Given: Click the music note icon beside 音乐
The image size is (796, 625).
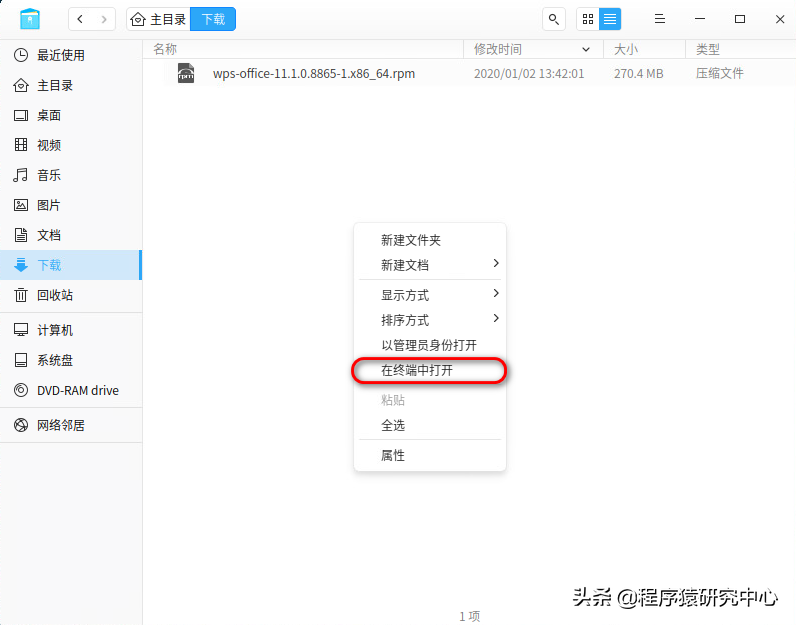Looking at the screenshot, I should pos(21,175).
